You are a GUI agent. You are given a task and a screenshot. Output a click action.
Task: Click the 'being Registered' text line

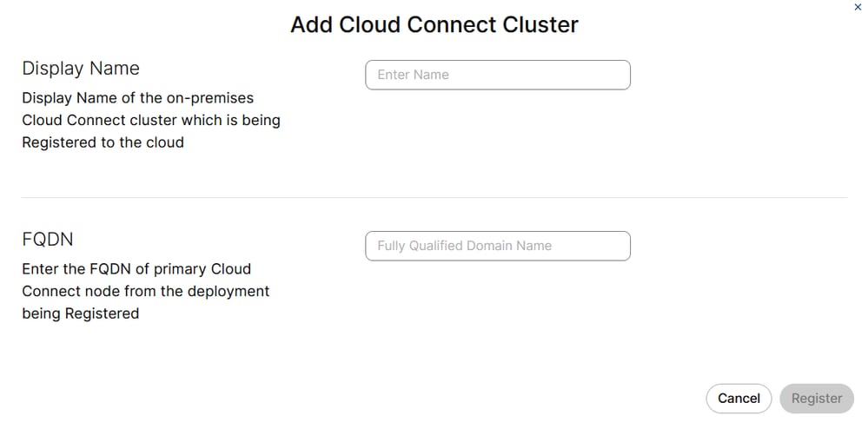(80, 313)
